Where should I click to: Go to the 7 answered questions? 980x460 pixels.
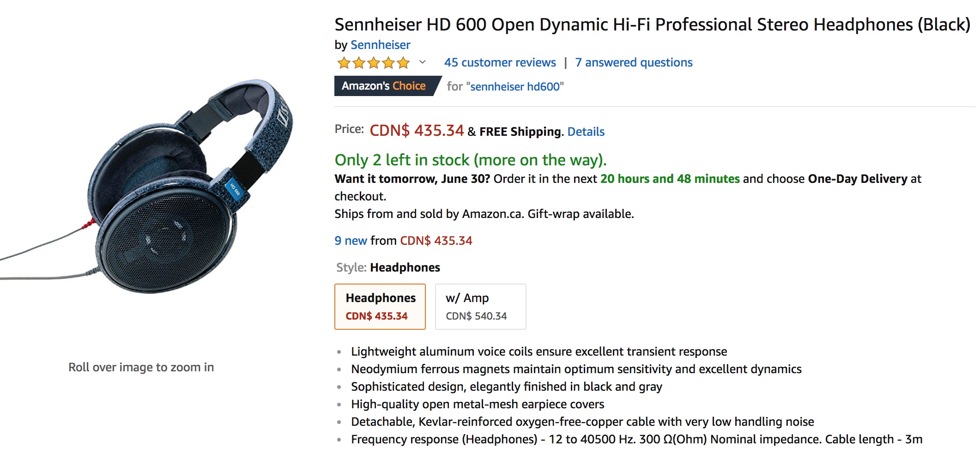[634, 63]
